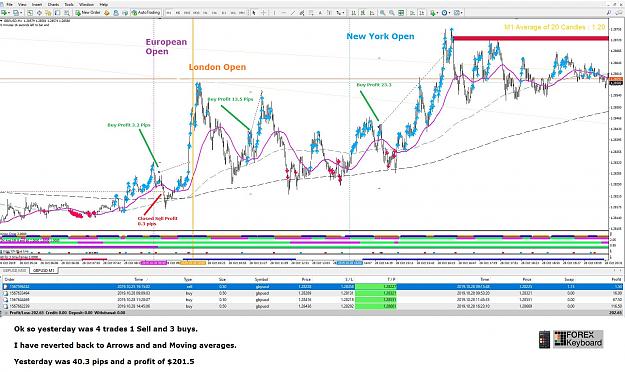Open the View menu
This screenshot has height=372, width=625.
point(22,4)
